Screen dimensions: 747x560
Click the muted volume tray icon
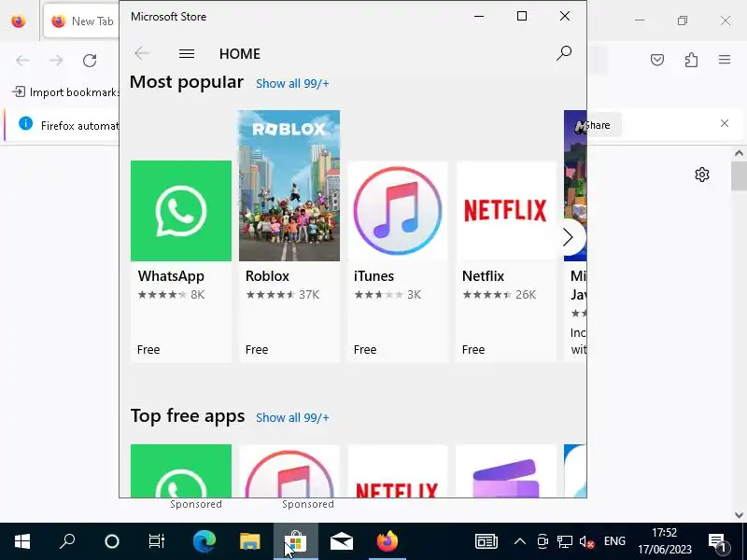pos(587,541)
